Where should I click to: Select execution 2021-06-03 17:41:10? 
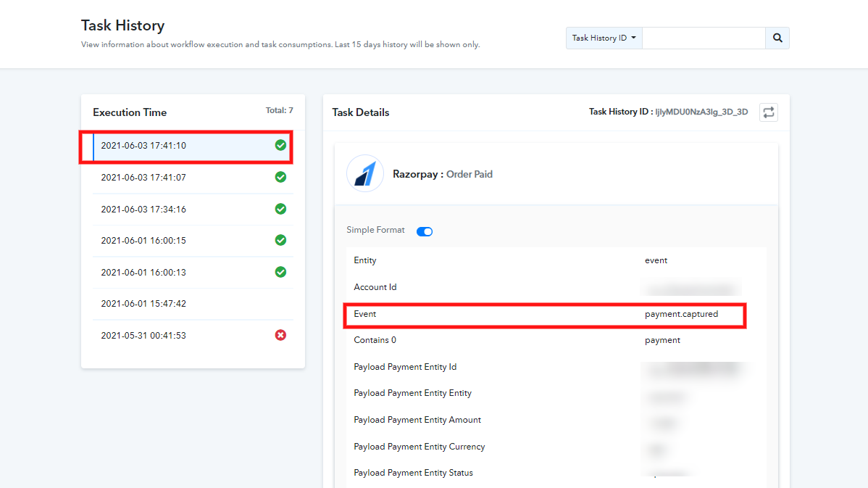click(x=193, y=146)
